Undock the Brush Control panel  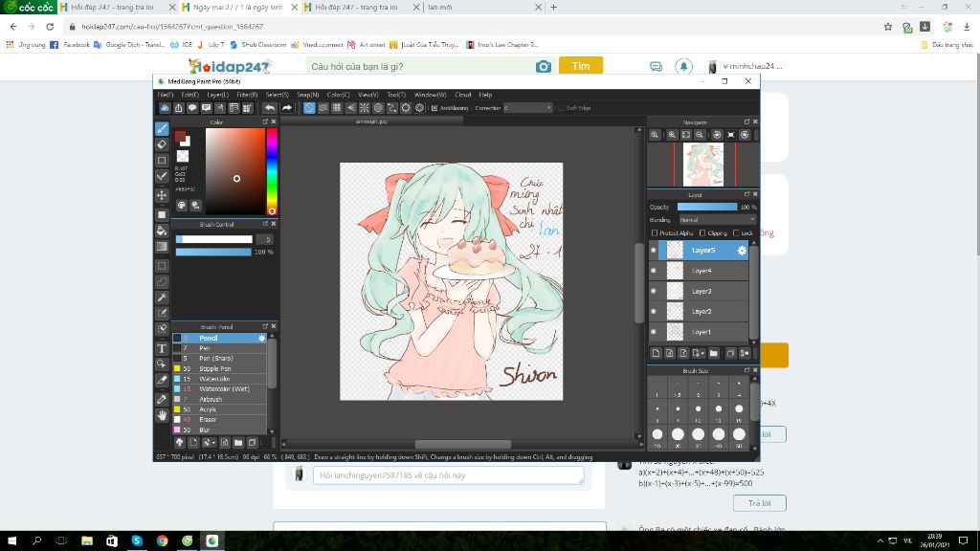pyautogui.click(x=265, y=224)
